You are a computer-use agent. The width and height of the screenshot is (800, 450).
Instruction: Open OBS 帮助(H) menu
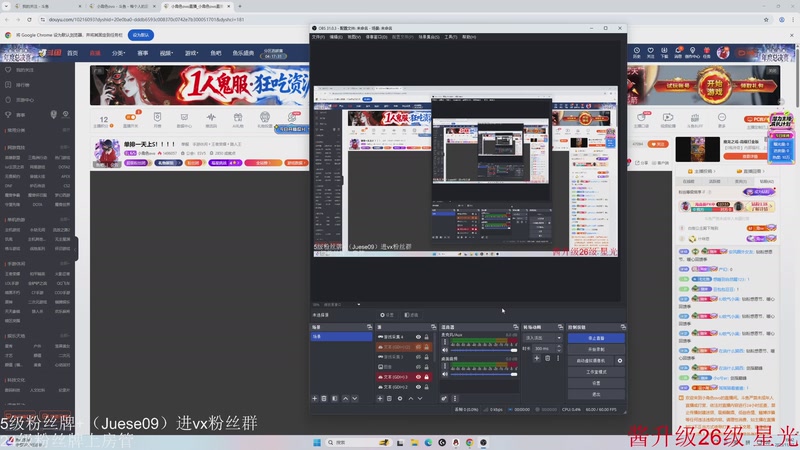click(x=469, y=37)
